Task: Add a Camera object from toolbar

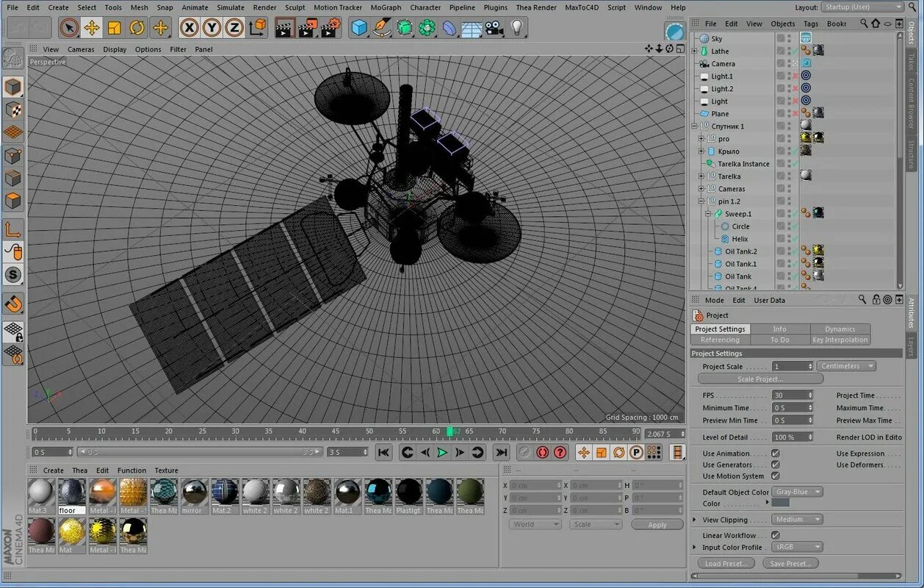Action: 494,28
